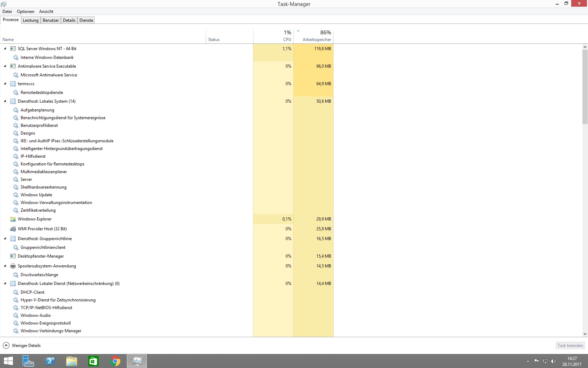Show hidden tray icons arrow
The width and height of the screenshot is (588, 368).
528,361
